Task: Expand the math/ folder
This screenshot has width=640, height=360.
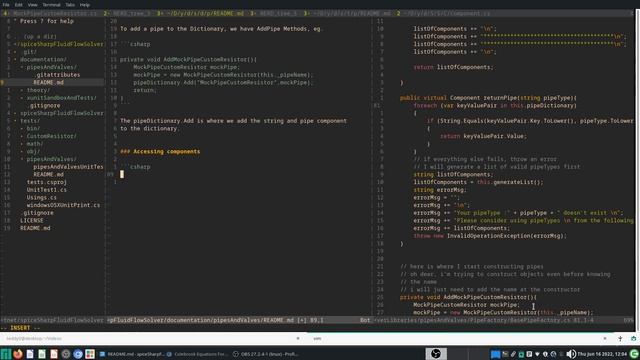Action: [x=35, y=144]
